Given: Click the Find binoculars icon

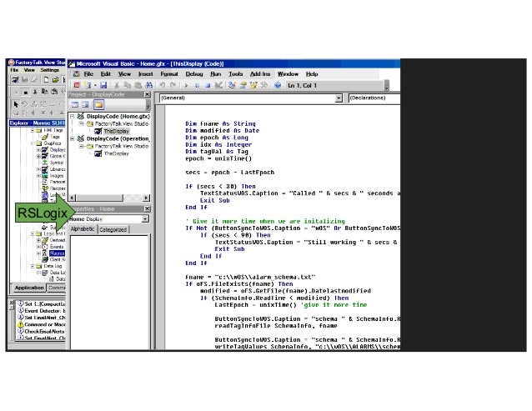Looking at the screenshot, I should (149, 85).
